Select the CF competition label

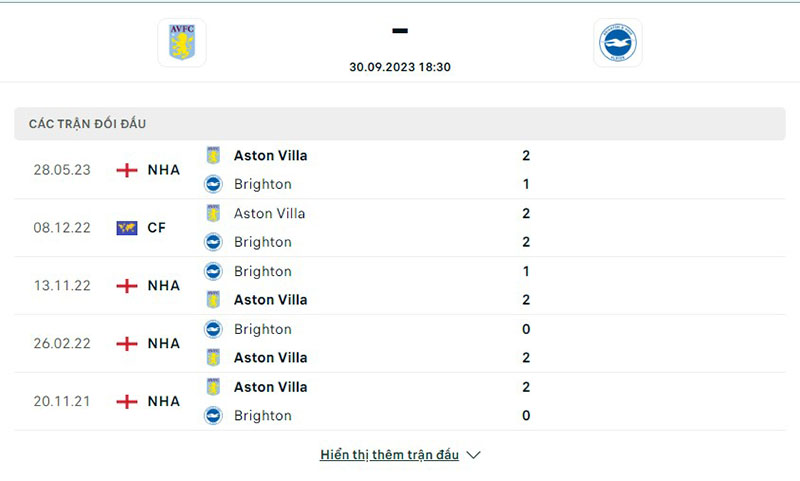[x=157, y=228]
